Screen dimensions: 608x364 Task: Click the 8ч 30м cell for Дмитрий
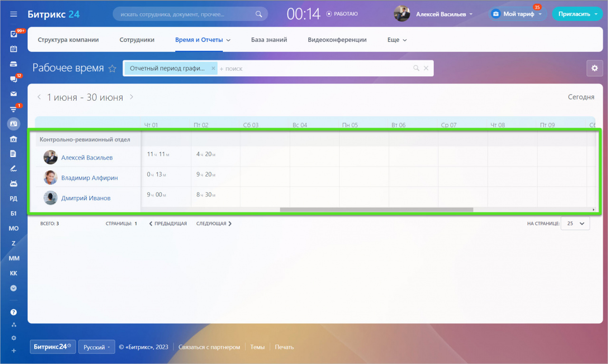[x=216, y=196]
